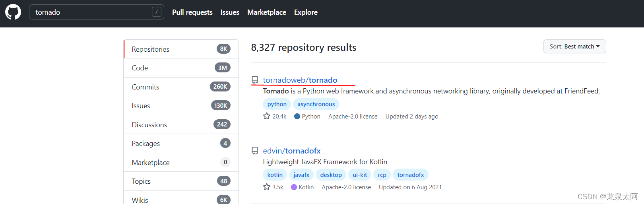Focus the search box containing 'tornado'
Viewport: 644px width, 204px height.
tap(96, 12)
